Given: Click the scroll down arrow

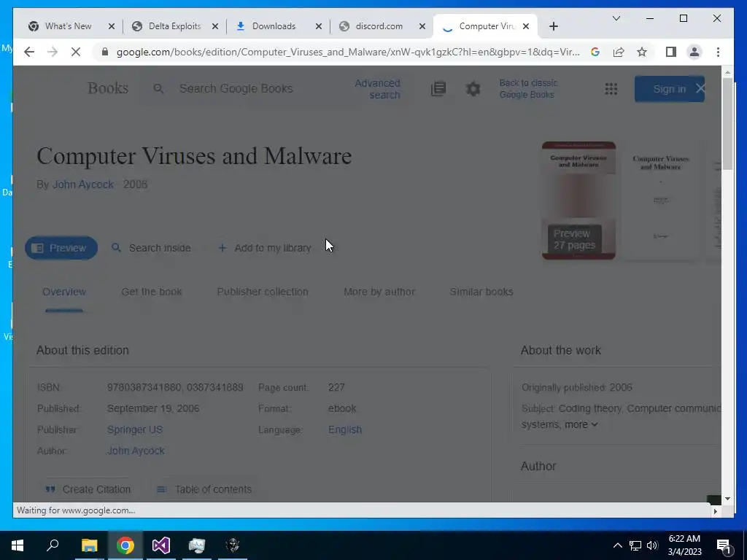Looking at the screenshot, I should point(727,499).
